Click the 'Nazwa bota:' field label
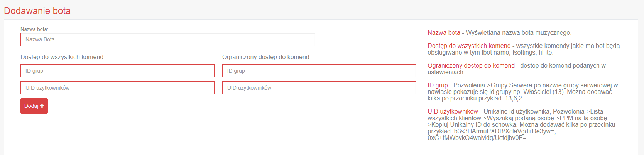The width and height of the screenshot is (644, 155). coord(34,29)
